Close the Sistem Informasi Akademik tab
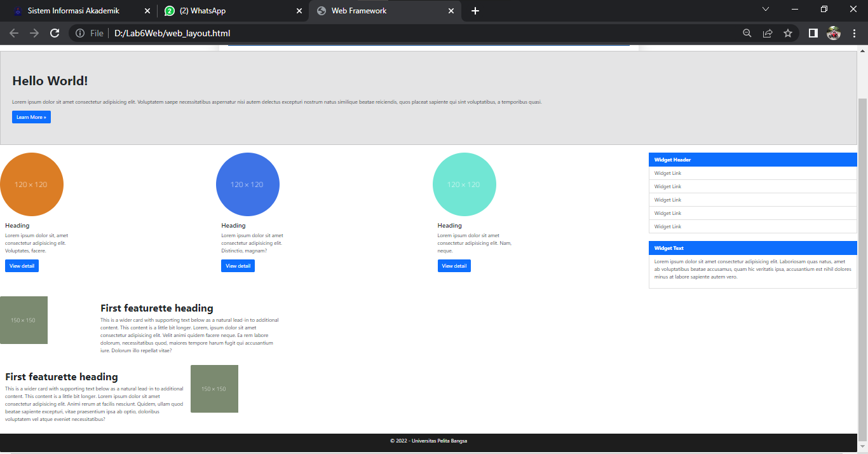 [x=147, y=11]
